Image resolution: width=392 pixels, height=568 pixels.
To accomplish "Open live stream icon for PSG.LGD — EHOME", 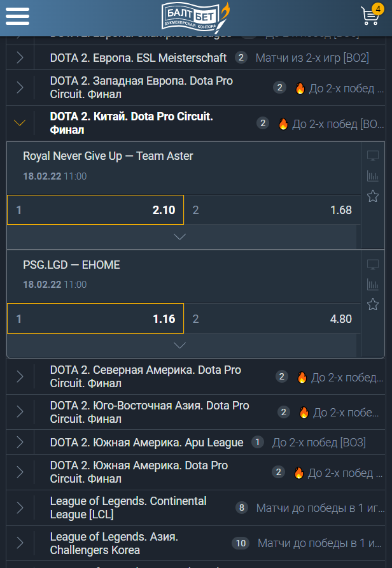I will [373, 264].
